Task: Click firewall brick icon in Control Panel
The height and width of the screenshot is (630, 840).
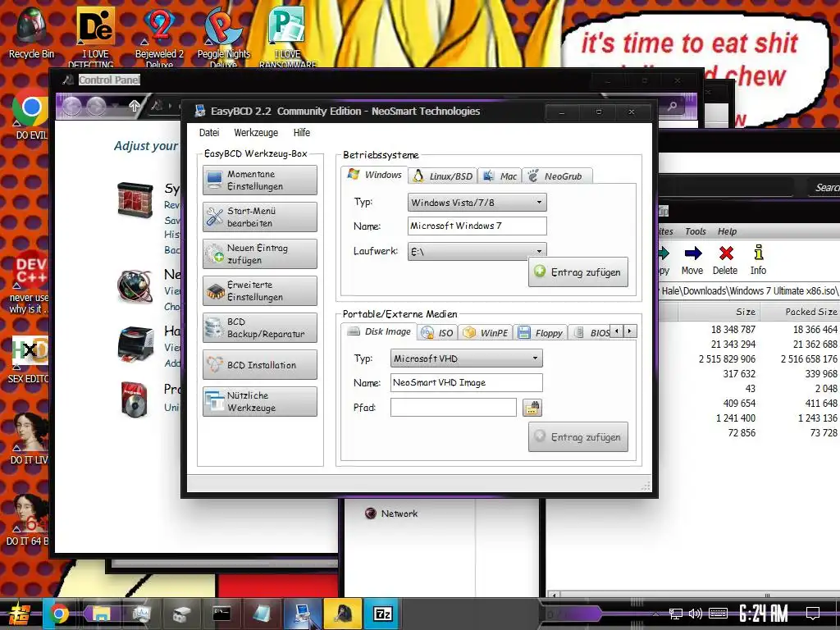Action: tap(135, 200)
